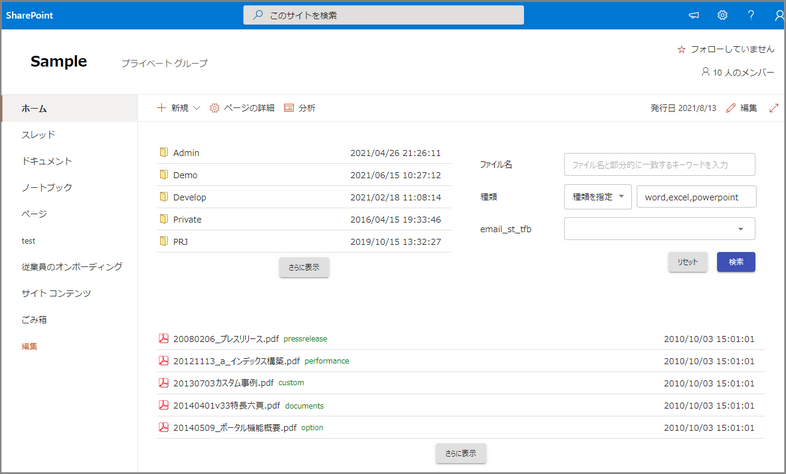786x474 pixels.
Task: Select サイト コンテンツ in left navigation
Action: (56, 293)
